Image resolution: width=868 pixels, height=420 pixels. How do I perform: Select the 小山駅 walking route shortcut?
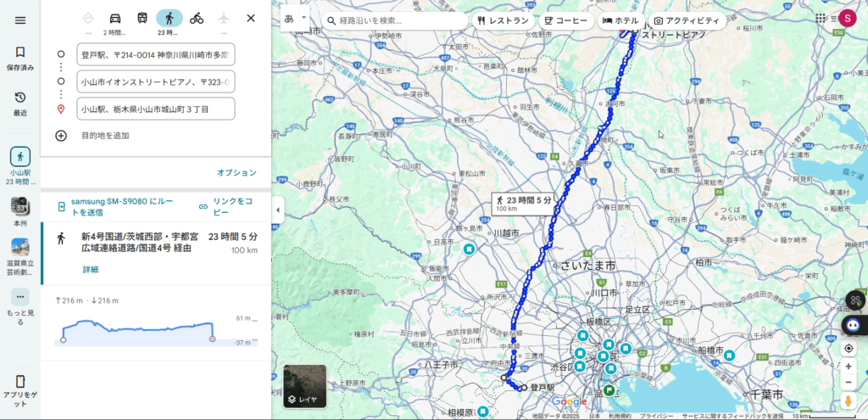pos(20,166)
